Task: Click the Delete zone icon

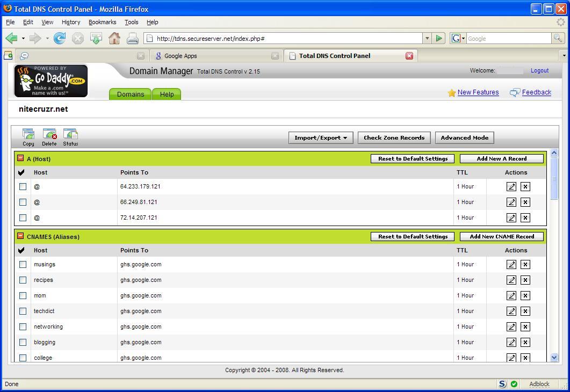Action: (x=49, y=137)
